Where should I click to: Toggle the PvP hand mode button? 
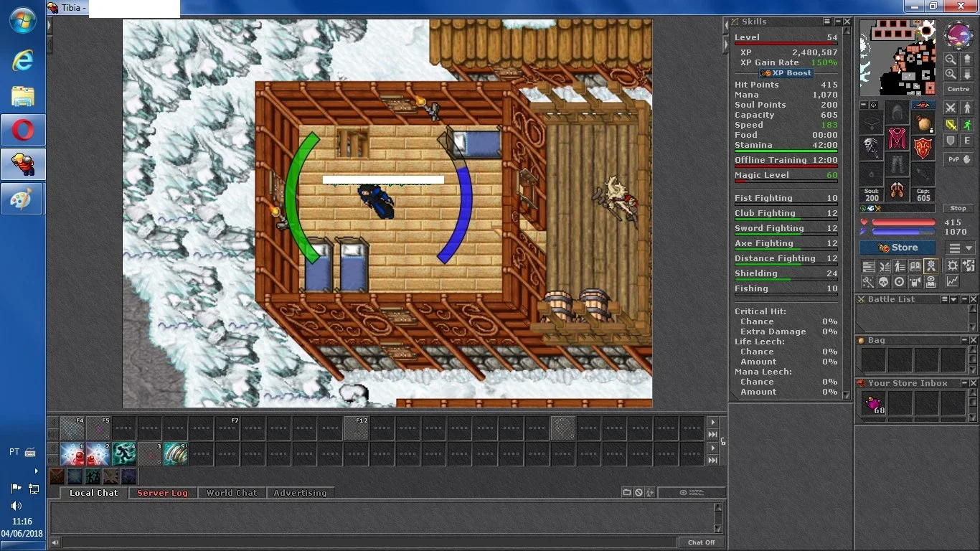[x=958, y=159]
